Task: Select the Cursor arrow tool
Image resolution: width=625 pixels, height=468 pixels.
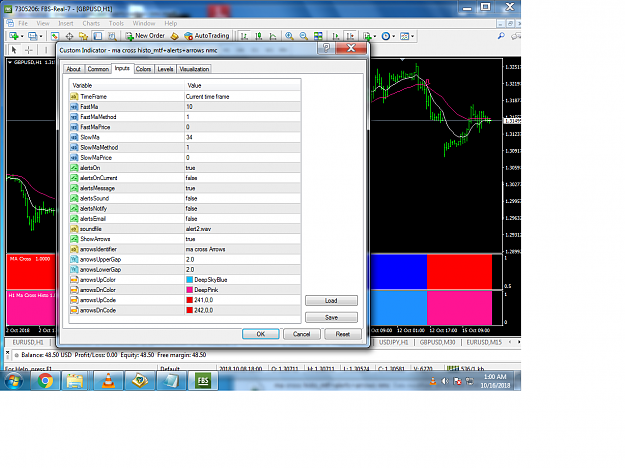Action: tap(14, 50)
